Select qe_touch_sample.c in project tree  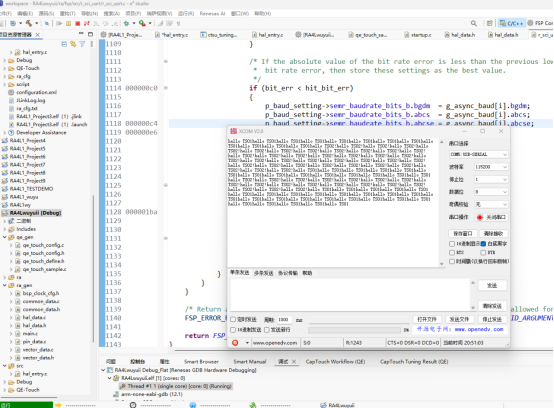tap(45, 269)
